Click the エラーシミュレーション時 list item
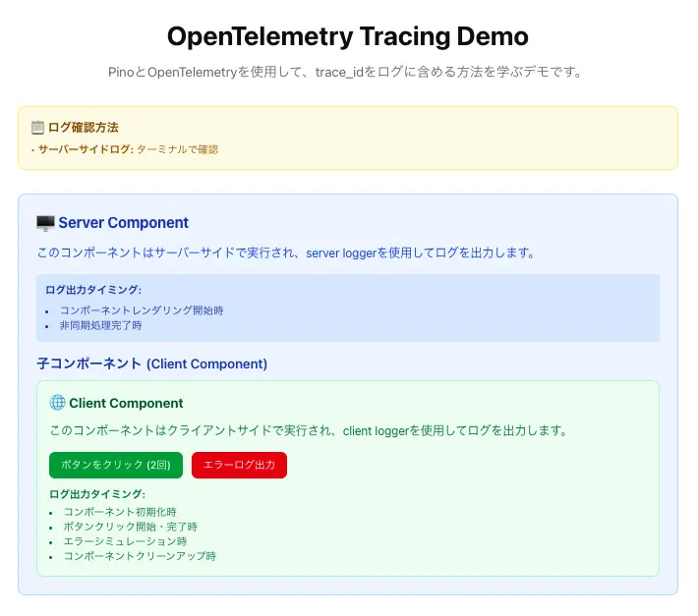698x616 pixels. [x=125, y=541]
